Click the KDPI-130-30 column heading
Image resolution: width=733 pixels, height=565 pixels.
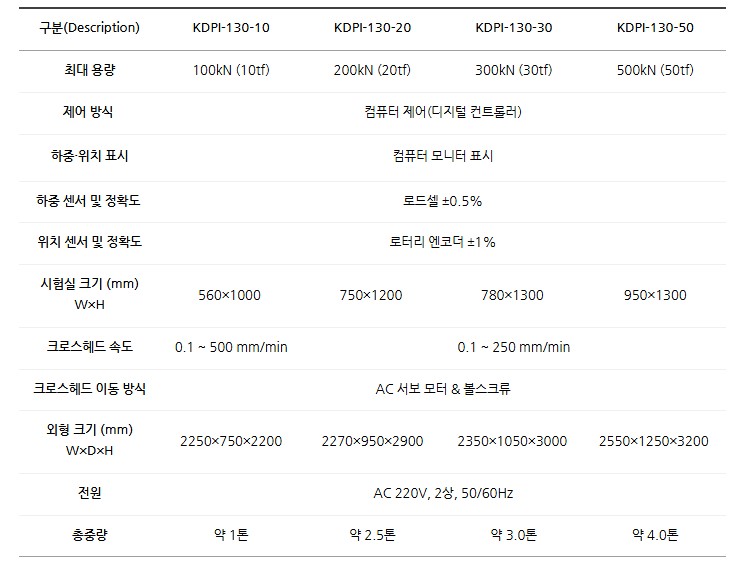(514, 27)
